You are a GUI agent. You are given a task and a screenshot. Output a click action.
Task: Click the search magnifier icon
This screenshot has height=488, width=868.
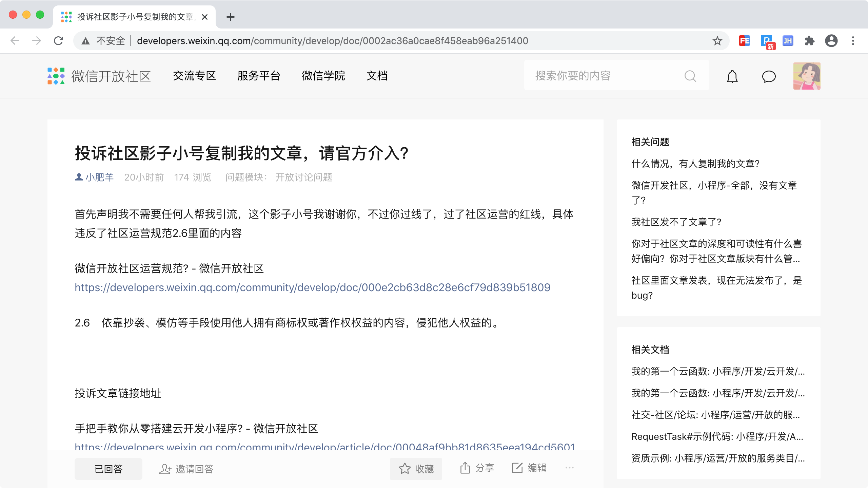pyautogui.click(x=690, y=76)
